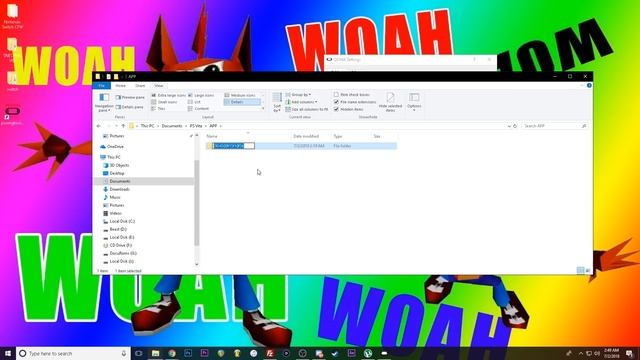Open the Group by dropdown
Screen dimensions: 640x360
[x=298, y=95]
